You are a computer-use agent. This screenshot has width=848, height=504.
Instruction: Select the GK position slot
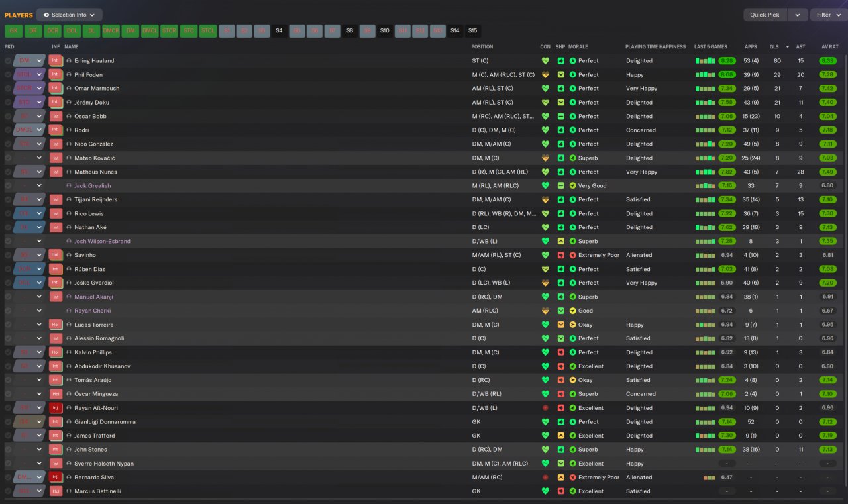[x=13, y=30]
